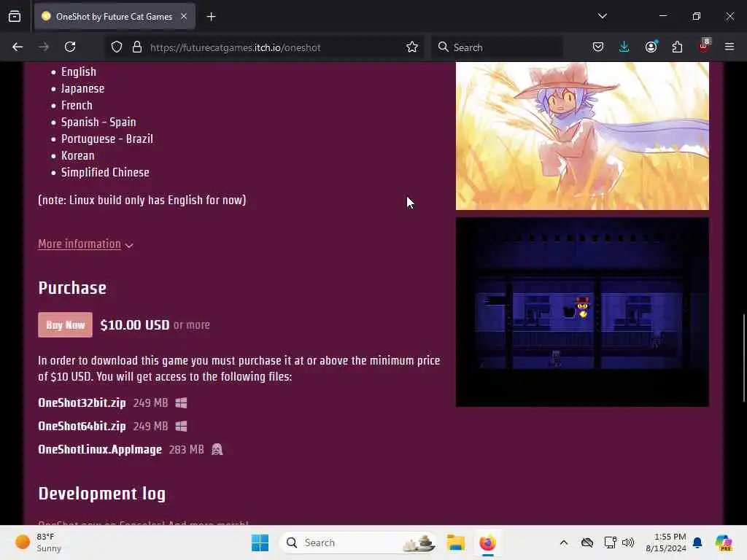The image size is (747, 560).
Task: Click the Portuguese - Brazil list item
Action: click(x=107, y=139)
